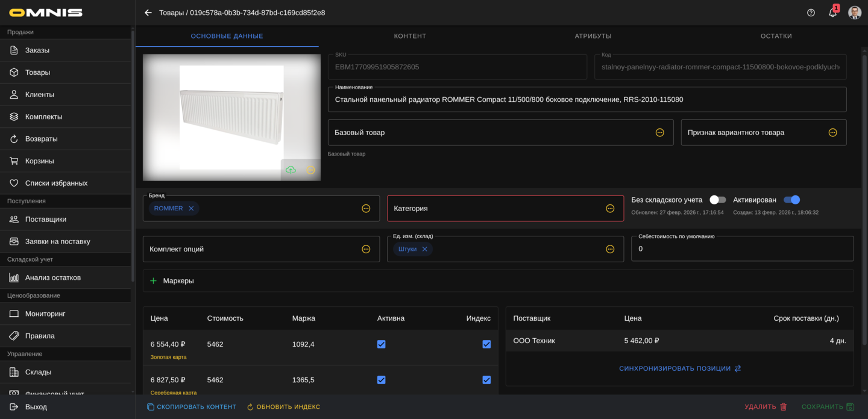Click Синхронизировать позиции link
868x419 pixels.
[x=679, y=368]
